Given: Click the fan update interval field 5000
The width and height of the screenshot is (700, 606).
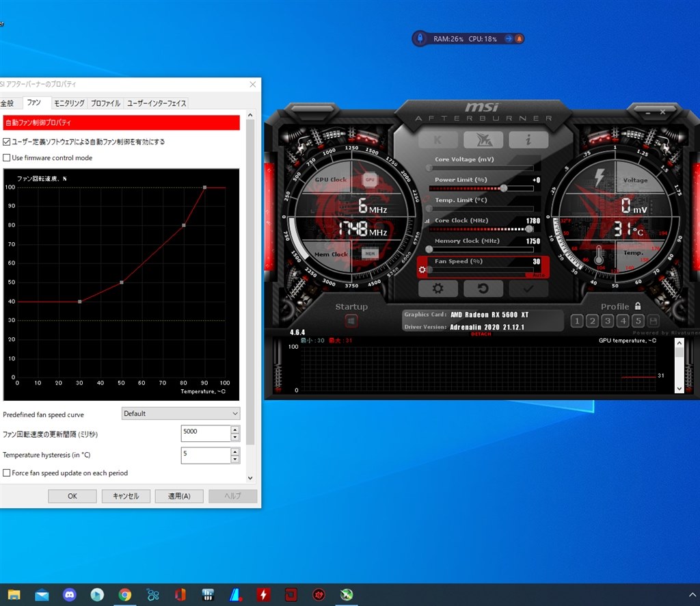Looking at the screenshot, I should pos(206,433).
